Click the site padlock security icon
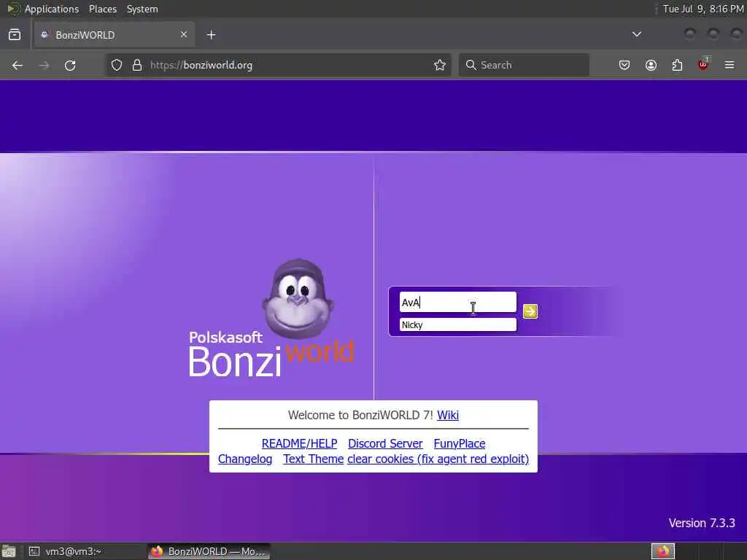747x560 pixels. coord(137,65)
